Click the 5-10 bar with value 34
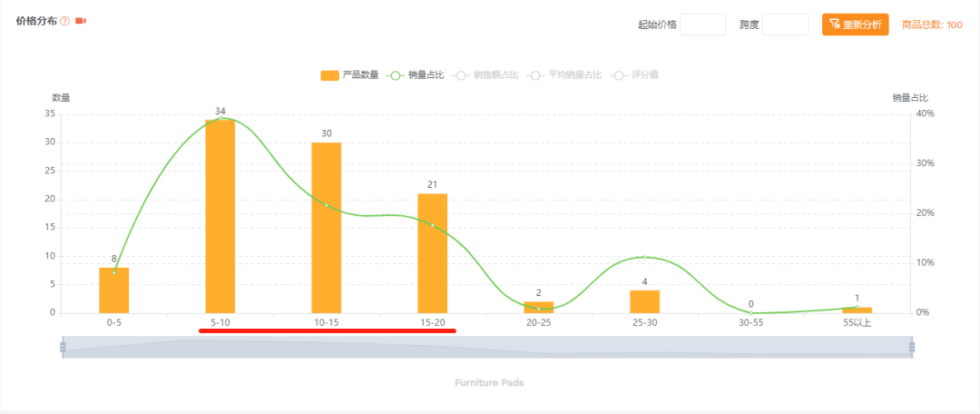The image size is (980, 414). click(220, 216)
